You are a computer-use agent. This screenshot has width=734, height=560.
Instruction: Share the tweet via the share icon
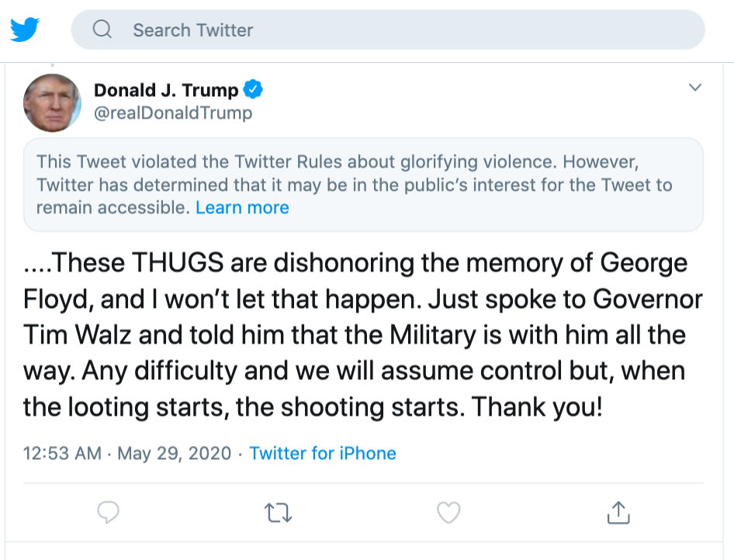click(617, 512)
